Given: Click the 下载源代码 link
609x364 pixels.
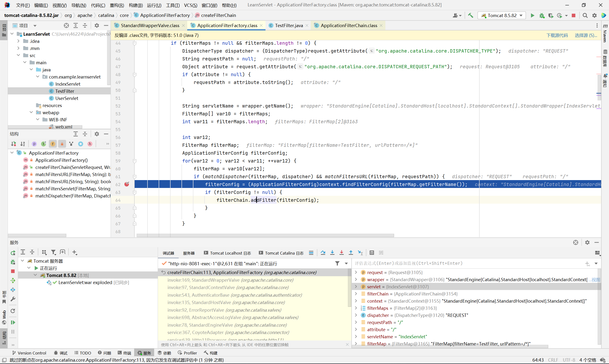Looking at the screenshot, I should click(x=557, y=35).
